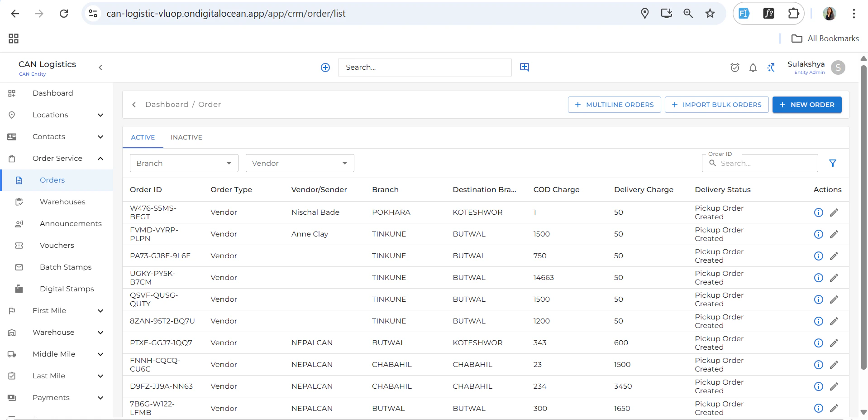The image size is (868, 420).
Task: Open info for order W476-S5MS-BEGT
Action: coord(818,212)
